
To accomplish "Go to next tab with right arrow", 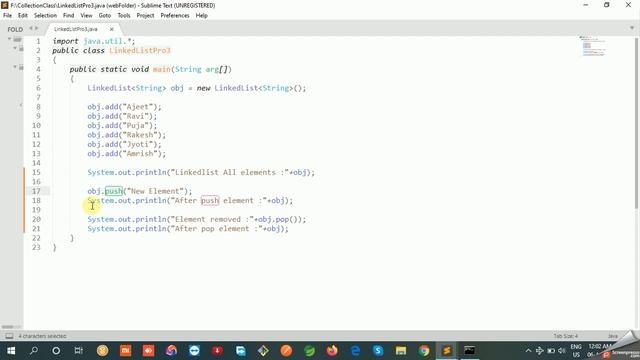I will [x=37, y=29].
